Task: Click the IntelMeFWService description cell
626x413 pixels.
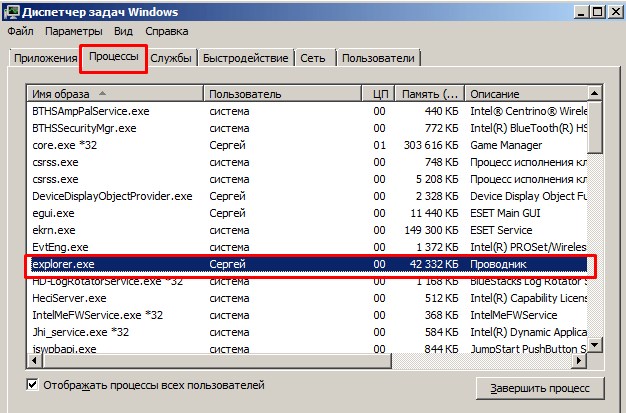Action: click(513, 315)
